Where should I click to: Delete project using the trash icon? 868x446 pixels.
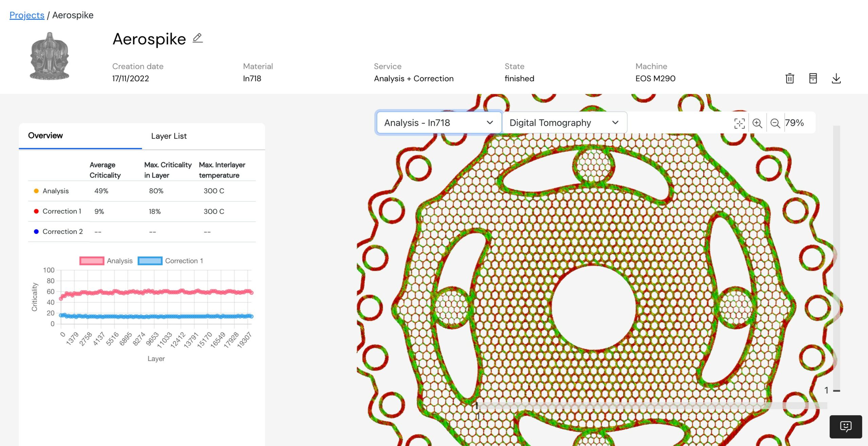point(790,79)
